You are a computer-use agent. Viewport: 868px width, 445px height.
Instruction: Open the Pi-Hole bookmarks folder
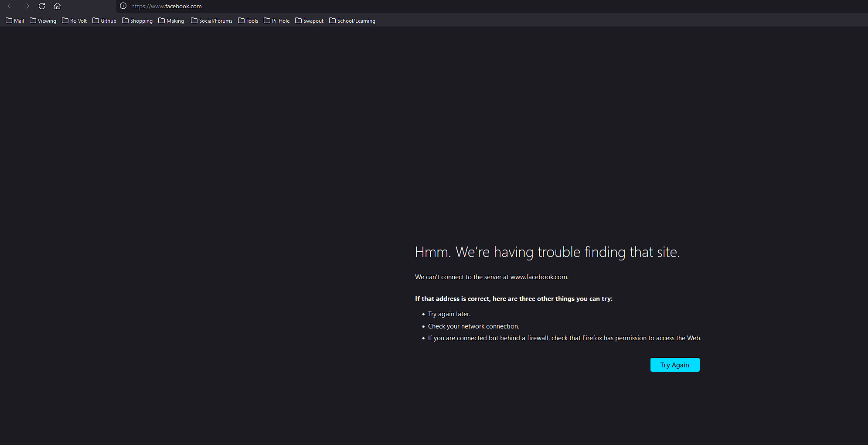276,21
